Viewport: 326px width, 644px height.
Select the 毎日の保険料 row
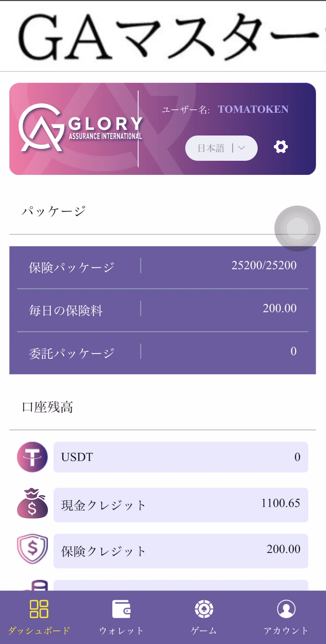click(163, 310)
